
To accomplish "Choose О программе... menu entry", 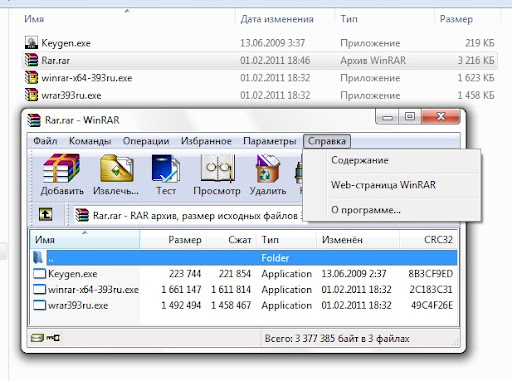I will (366, 210).
